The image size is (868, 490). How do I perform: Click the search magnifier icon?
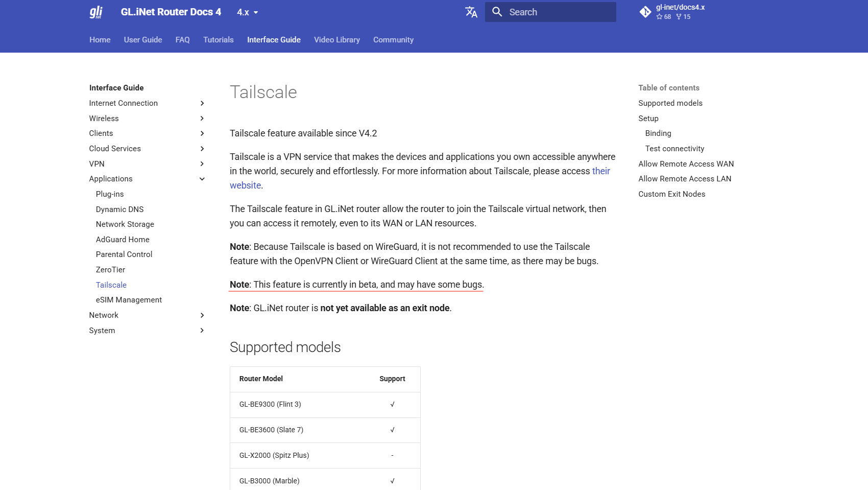[x=497, y=12]
